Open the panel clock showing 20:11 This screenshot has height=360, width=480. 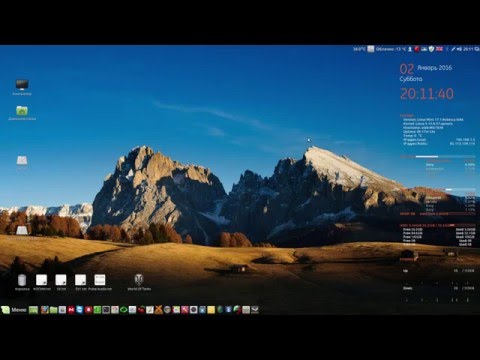468,49
